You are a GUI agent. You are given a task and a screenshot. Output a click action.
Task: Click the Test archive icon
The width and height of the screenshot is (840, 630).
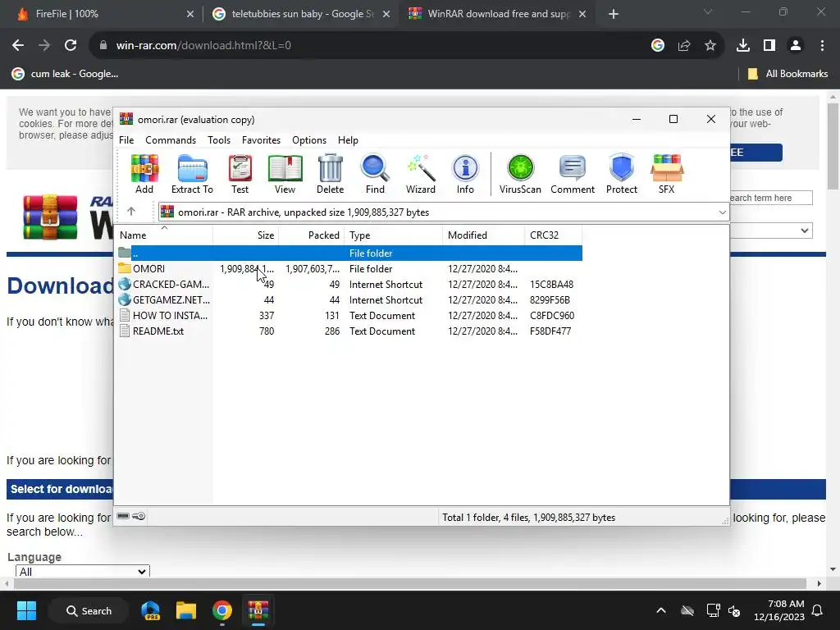point(240,174)
